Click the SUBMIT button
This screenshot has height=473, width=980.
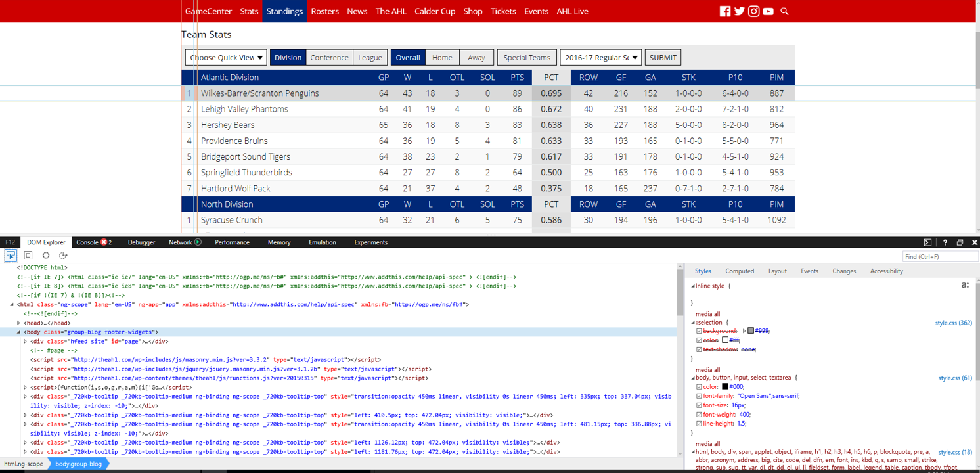[x=663, y=58]
